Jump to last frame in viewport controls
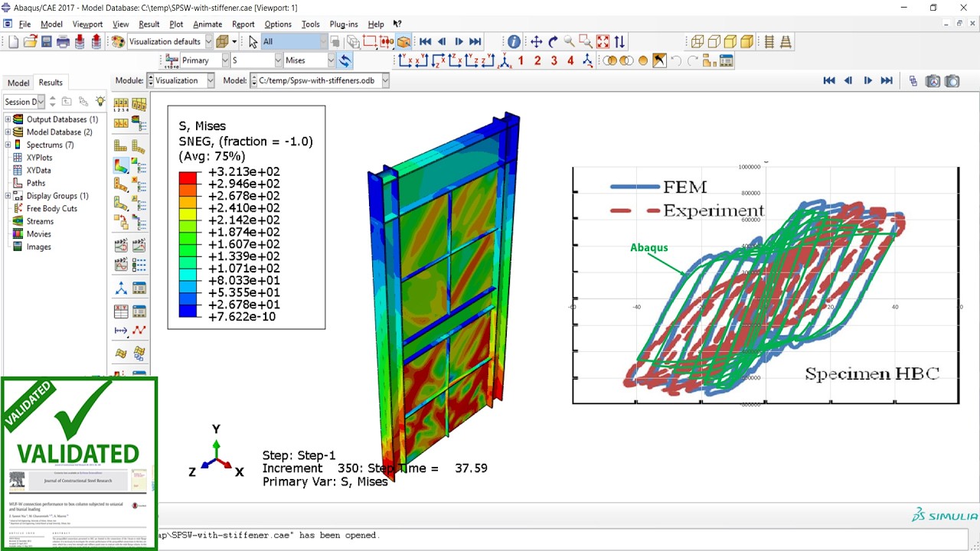 (887, 80)
